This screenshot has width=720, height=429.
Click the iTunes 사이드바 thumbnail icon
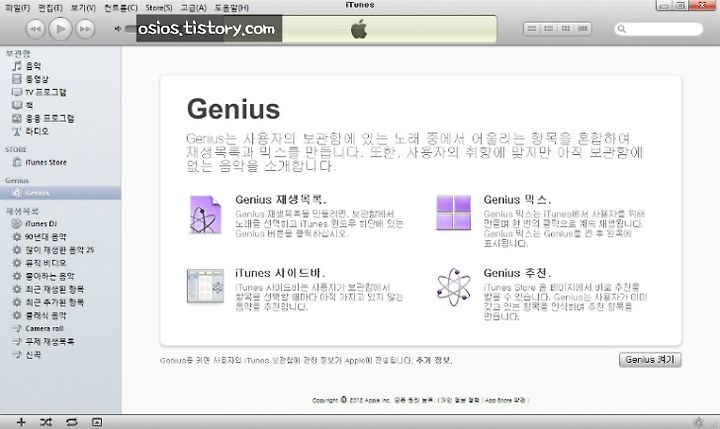pos(205,286)
